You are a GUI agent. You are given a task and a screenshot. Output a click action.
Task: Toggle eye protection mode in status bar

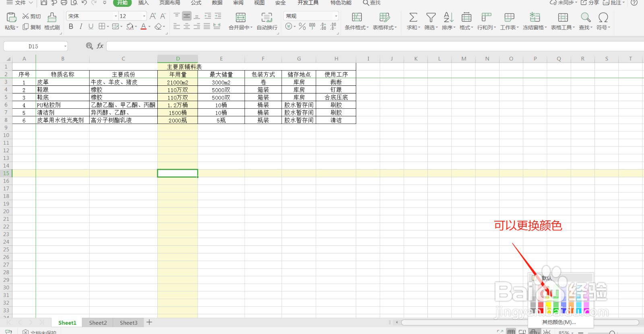547,332
